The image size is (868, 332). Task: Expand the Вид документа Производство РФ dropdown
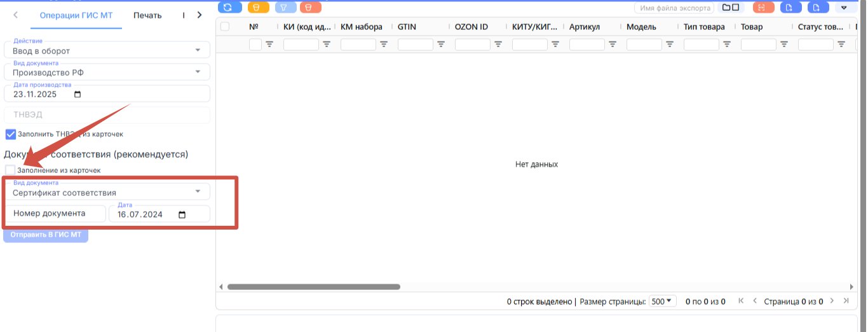click(x=107, y=72)
